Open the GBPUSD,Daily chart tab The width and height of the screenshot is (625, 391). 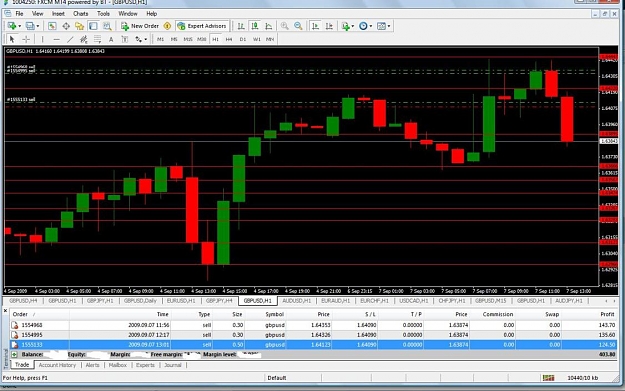point(140,301)
